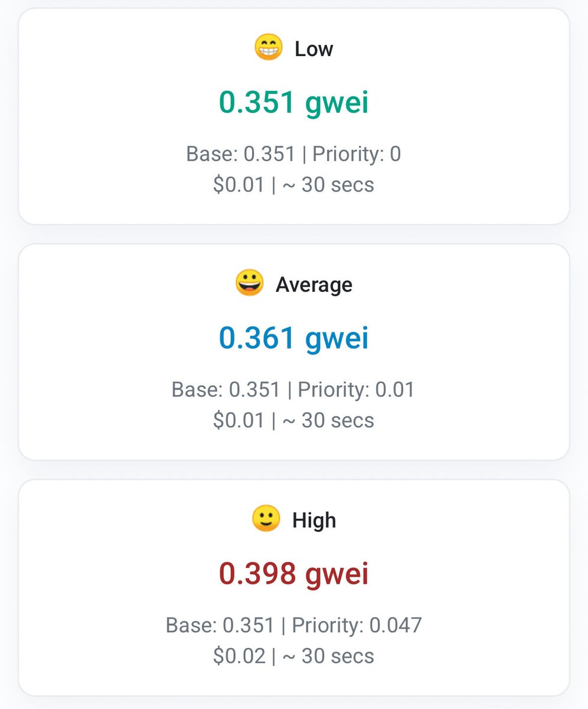Screen dimensions: 588x709
Task: Click the red 0.398 gwei value
Action: point(293,574)
